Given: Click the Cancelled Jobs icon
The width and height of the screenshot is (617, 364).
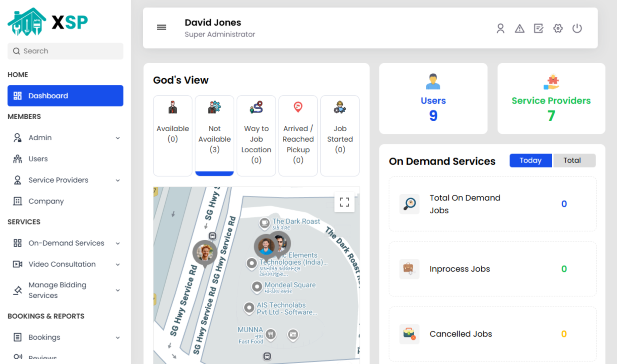Looking at the screenshot, I should 409,334.
